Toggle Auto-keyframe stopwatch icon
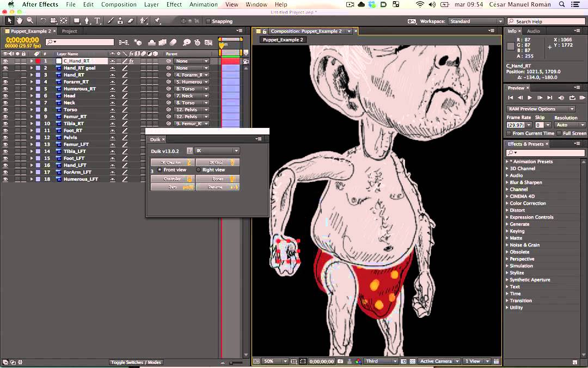The height and width of the screenshot is (368, 588). coord(197,42)
